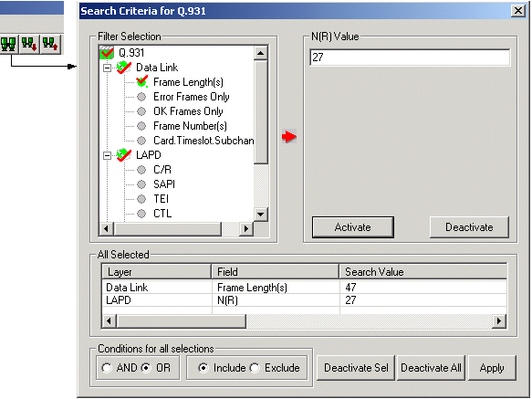Click the filter tree scroll-down arrow
The height and width of the screenshot is (399, 532).
[x=261, y=215]
